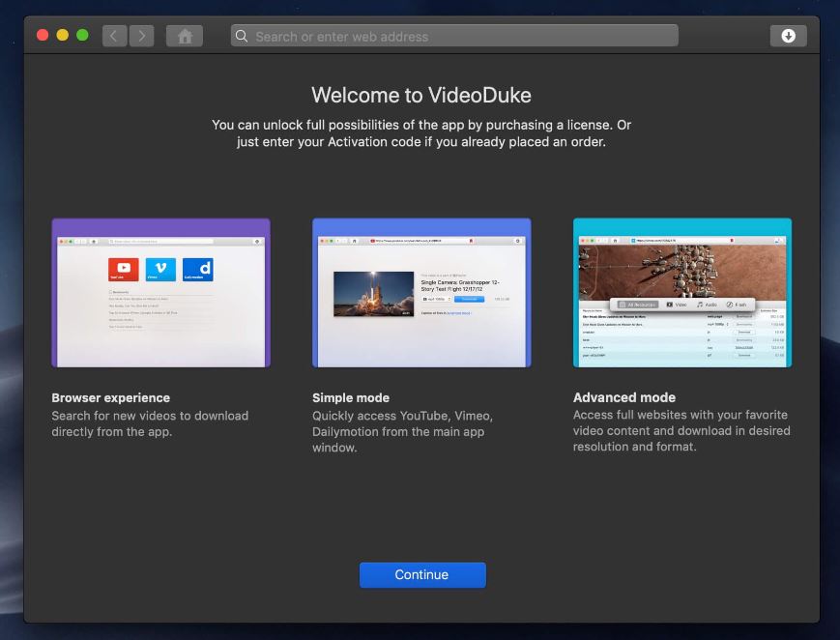Click 'Access full websites' description text
This screenshot has height=640, width=840.
tap(681, 430)
